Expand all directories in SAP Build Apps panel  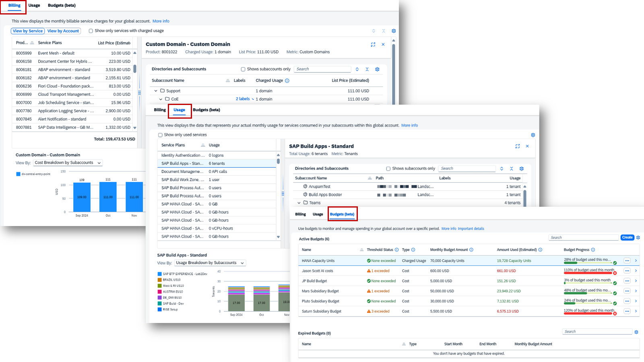[x=502, y=169]
